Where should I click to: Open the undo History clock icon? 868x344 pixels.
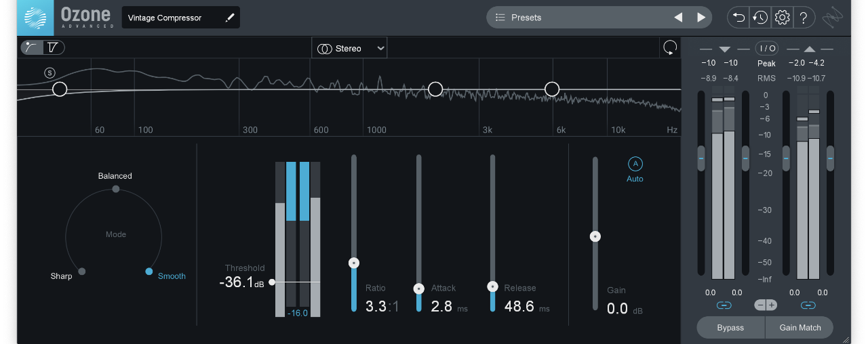760,18
